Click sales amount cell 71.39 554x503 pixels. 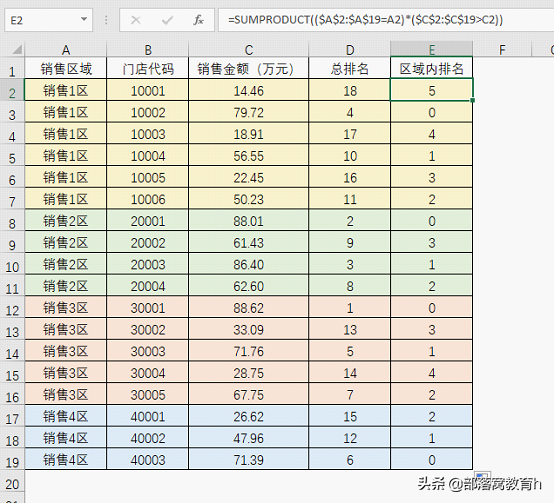pos(249,460)
